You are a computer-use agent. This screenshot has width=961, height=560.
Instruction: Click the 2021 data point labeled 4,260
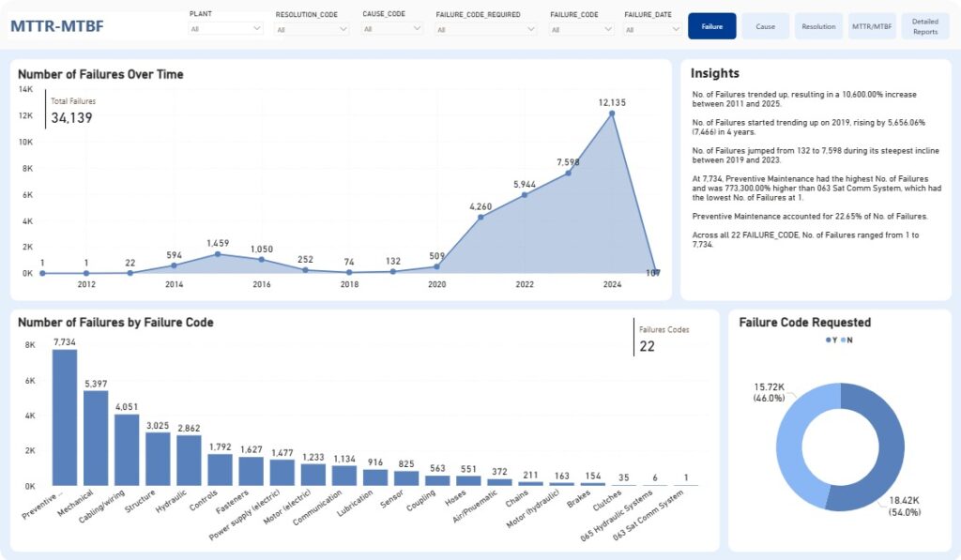pos(480,217)
